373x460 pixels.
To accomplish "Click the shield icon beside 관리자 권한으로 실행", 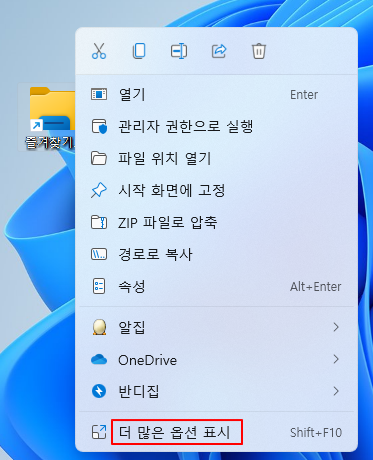I will 99,127.
